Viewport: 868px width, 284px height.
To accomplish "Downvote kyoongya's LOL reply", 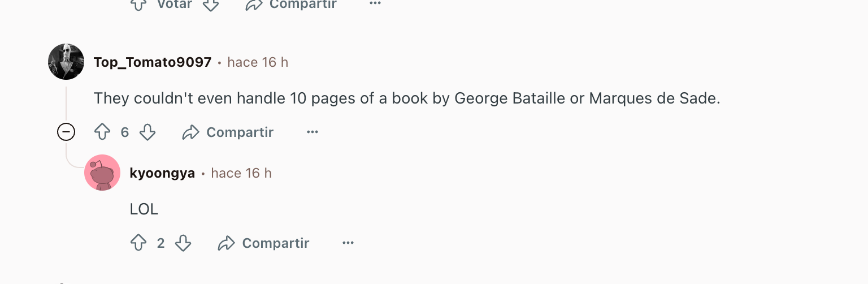I will [x=183, y=243].
